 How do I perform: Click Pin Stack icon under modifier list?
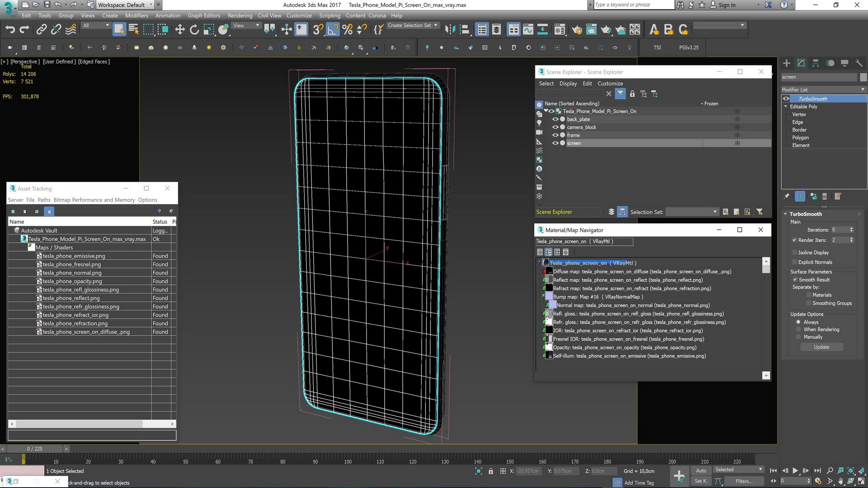coord(787,196)
